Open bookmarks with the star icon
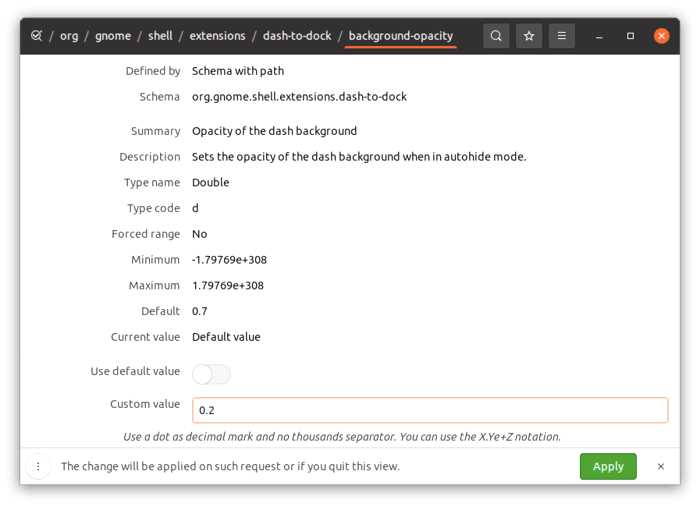The image size is (700, 507). [x=529, y=36]
